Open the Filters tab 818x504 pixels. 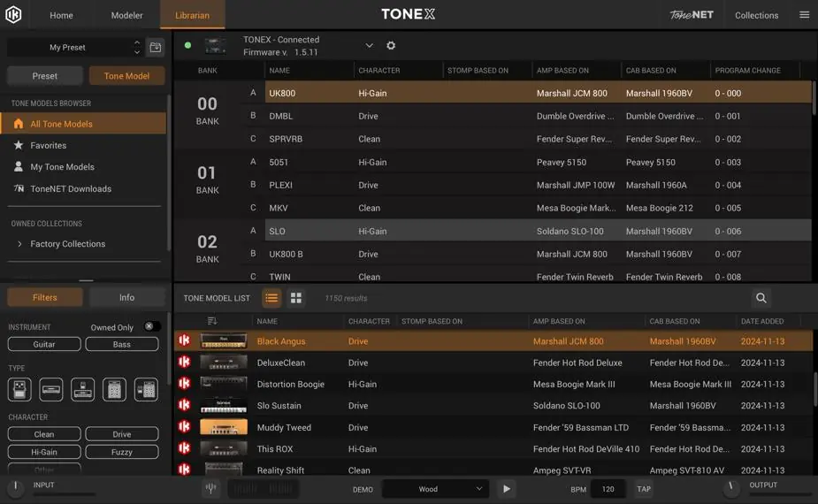point(45,297)
